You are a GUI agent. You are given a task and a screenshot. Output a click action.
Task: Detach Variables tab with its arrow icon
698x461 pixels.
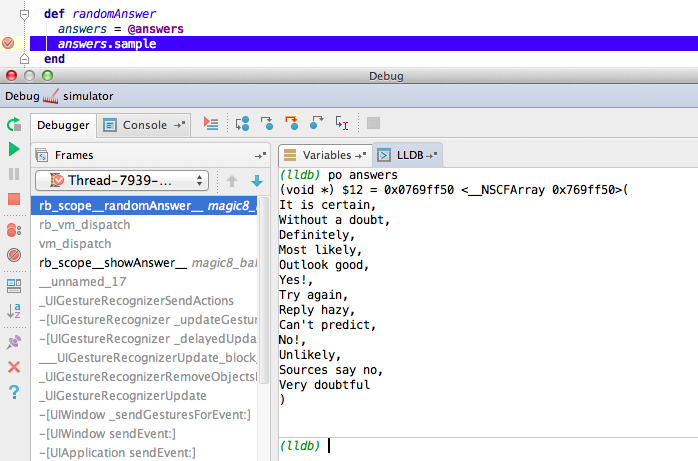(360, 155)
